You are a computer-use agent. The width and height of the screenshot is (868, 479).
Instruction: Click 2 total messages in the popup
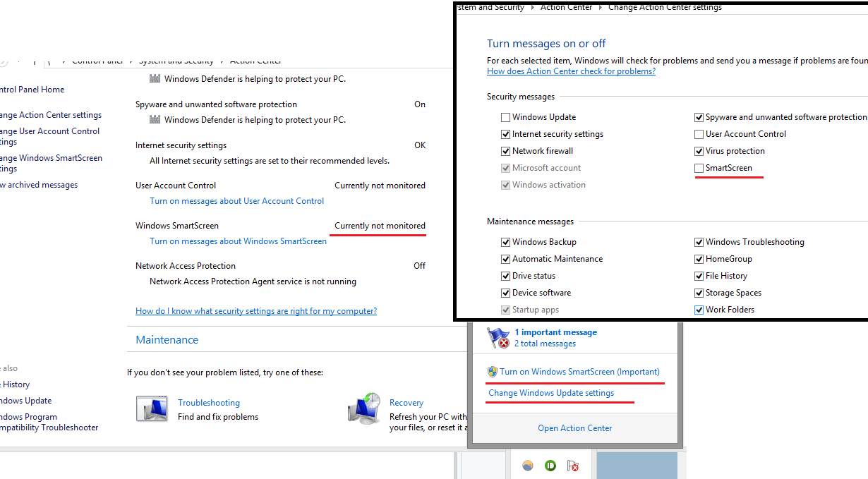point(545,344)
